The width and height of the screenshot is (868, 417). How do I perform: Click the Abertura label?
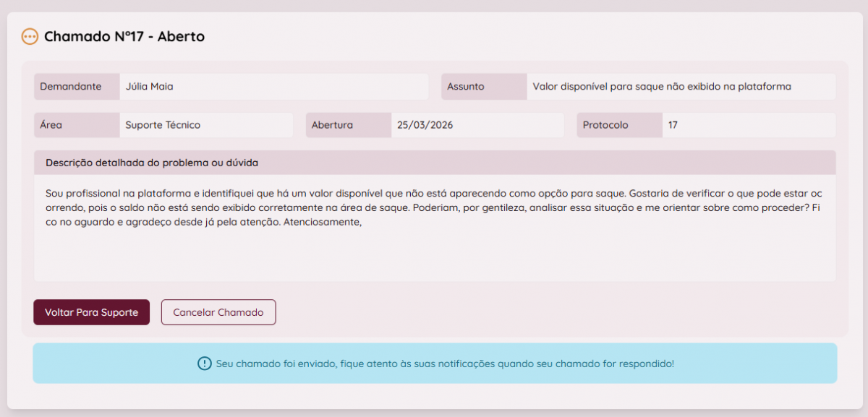332,125
